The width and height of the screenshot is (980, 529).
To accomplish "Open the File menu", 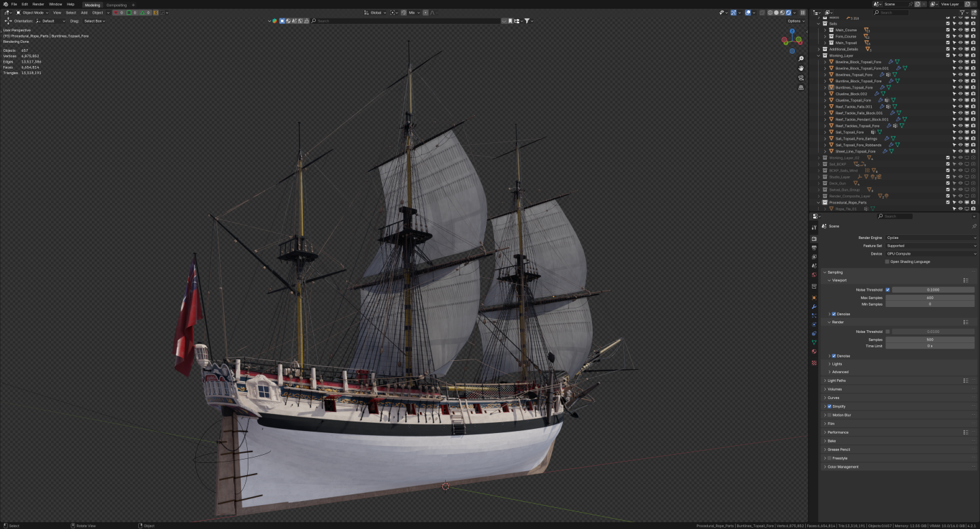I will click(14, 4).
